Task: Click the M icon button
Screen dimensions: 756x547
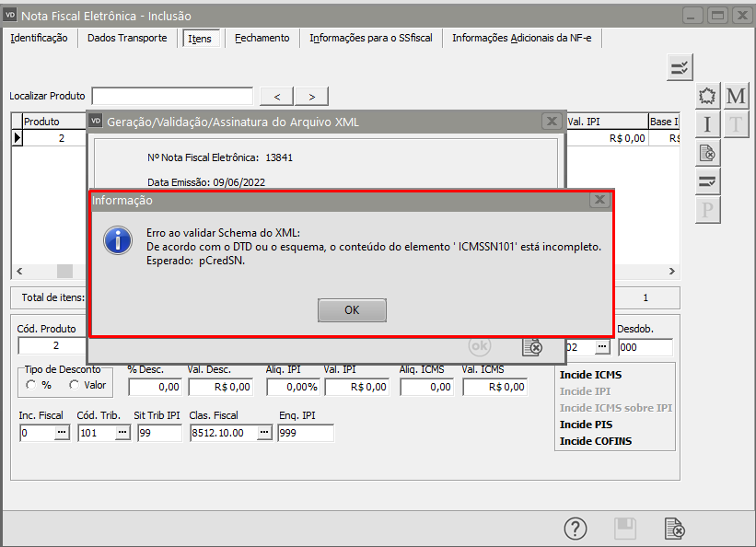Action: [736, 96]
